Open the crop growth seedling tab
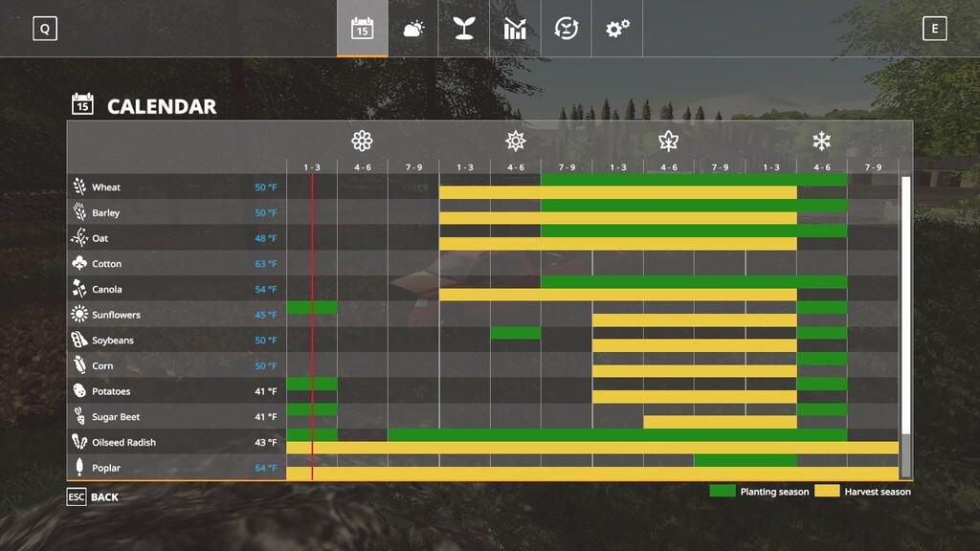 click(464, 29)
